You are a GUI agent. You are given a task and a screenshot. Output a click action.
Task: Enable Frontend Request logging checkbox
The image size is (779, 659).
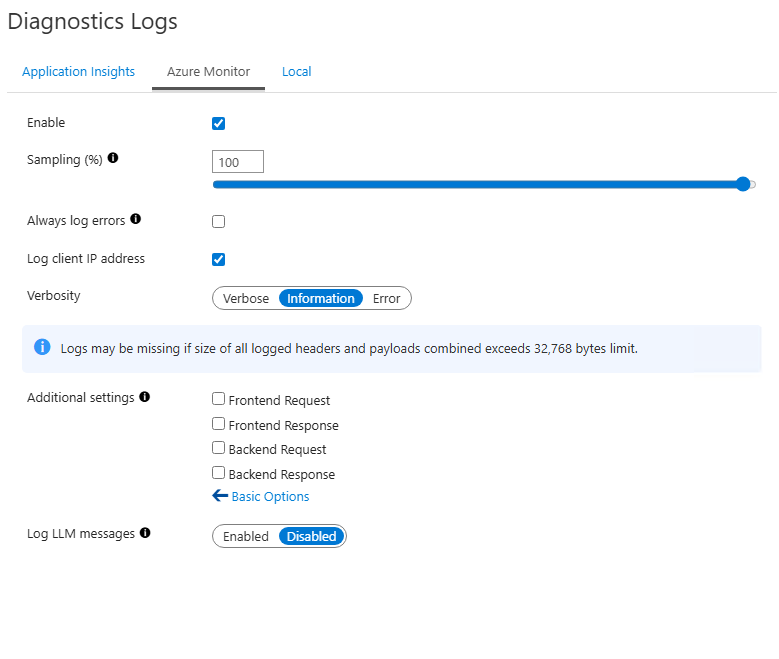219,399
